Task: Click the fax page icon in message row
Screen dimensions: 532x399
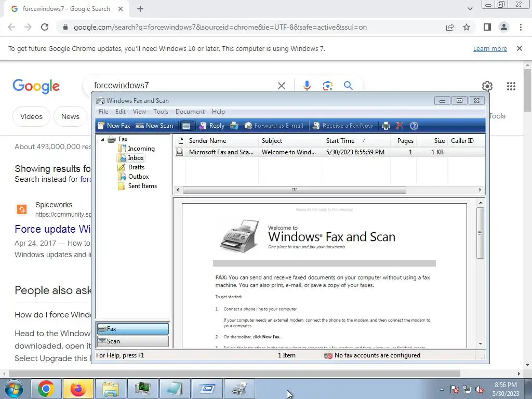Action: click(x=180, y=152)
